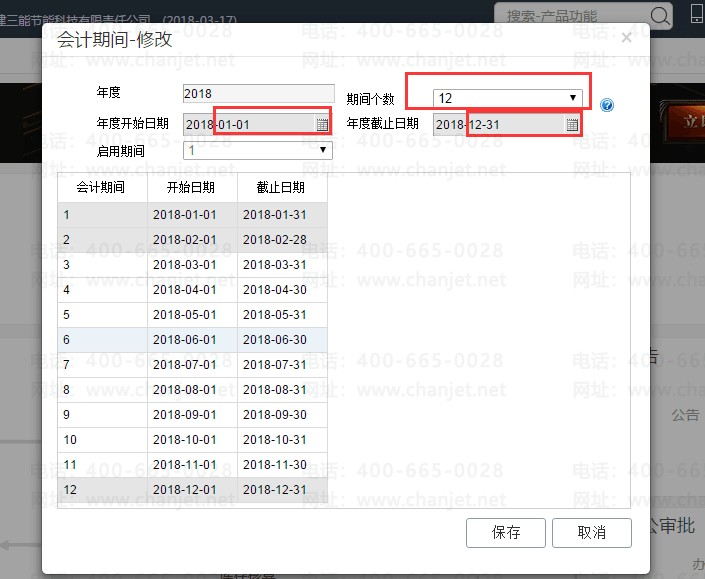The image size is (705, 579).
Task: Click start date 2018-03-01
Action: [x=192, y=265]
